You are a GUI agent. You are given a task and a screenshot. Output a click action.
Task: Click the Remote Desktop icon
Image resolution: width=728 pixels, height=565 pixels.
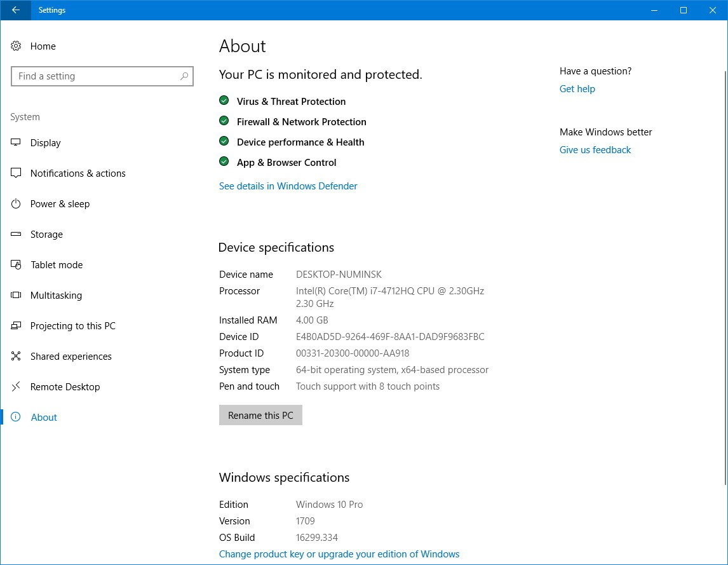pos(16,386)
